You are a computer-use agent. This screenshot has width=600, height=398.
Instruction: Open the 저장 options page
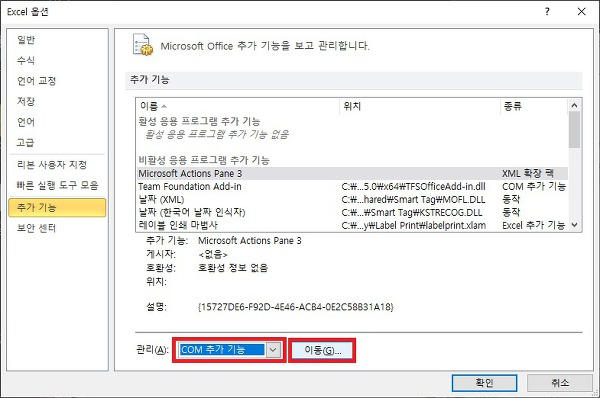(26, 101)
